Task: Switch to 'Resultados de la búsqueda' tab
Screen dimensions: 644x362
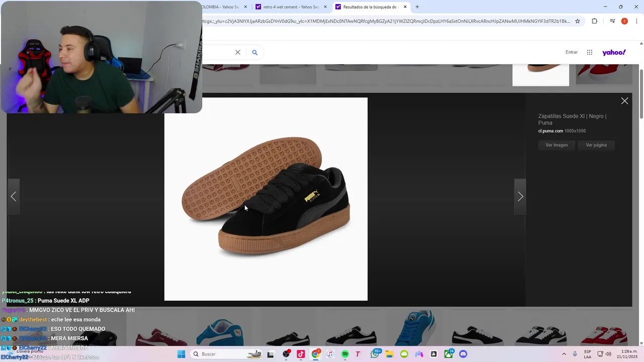Action: pyautogui.click(x=371, y=7)
